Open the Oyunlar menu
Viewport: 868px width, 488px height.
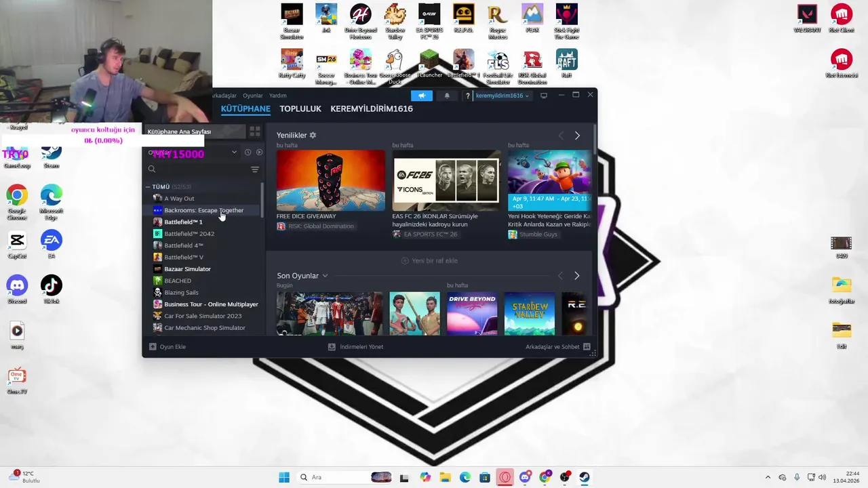tap(253, 96)
